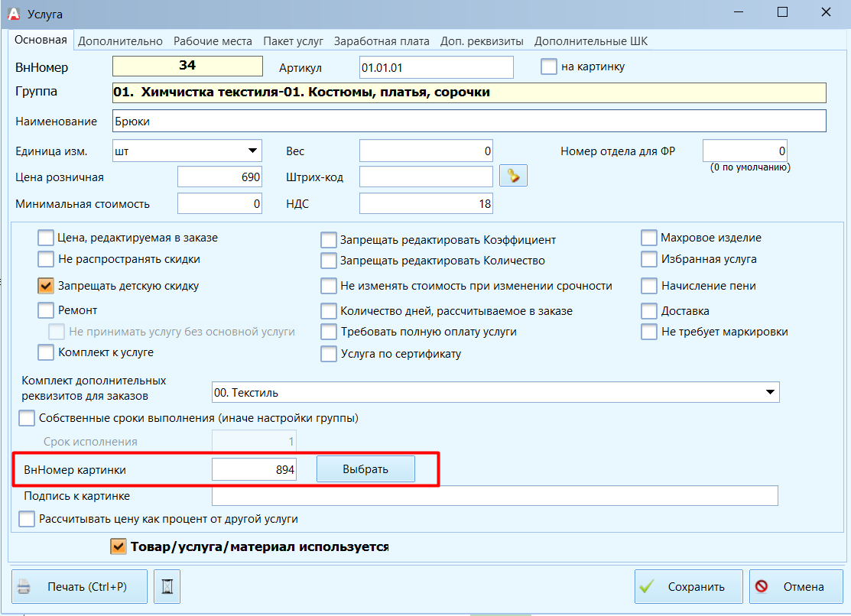Check the Доставка checkbox
Image resolution: width=851 pixels, height=616 pixels.
click(x=649, y=311)
